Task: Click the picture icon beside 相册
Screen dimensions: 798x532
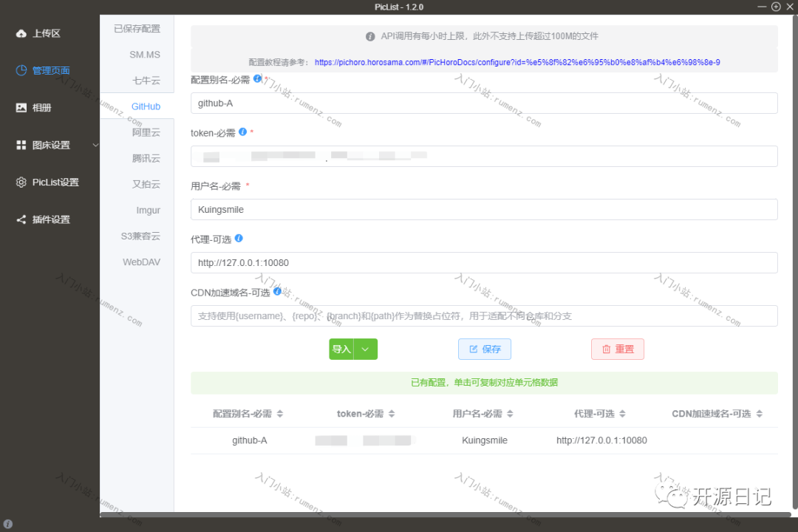Action: tap(21, 107)
